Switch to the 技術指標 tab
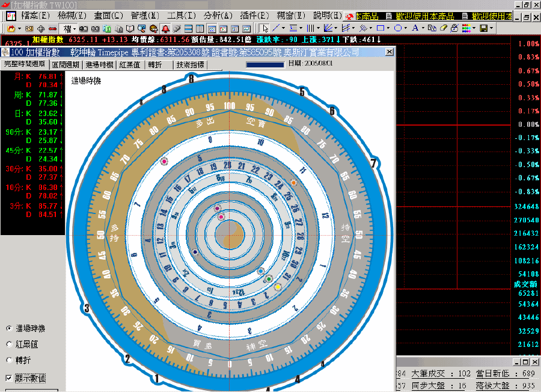Image resolution: width=541 pixels, height=392 pixels. (190, 65)
